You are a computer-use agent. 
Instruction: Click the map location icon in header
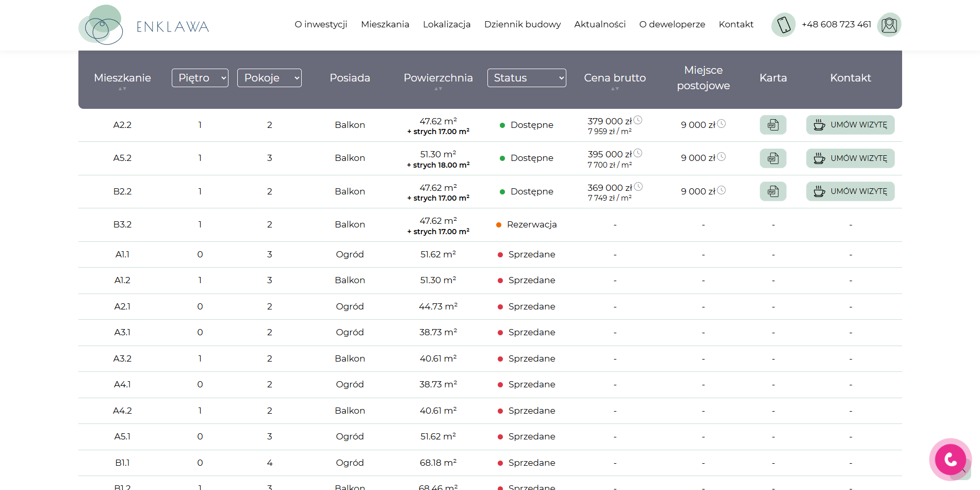click(889, 25)
